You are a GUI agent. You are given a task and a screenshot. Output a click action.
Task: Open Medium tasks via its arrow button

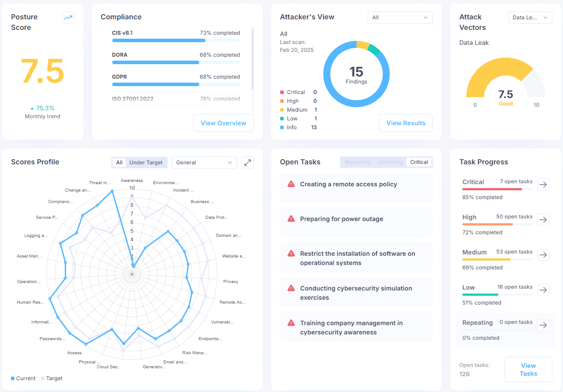(543, 255)
